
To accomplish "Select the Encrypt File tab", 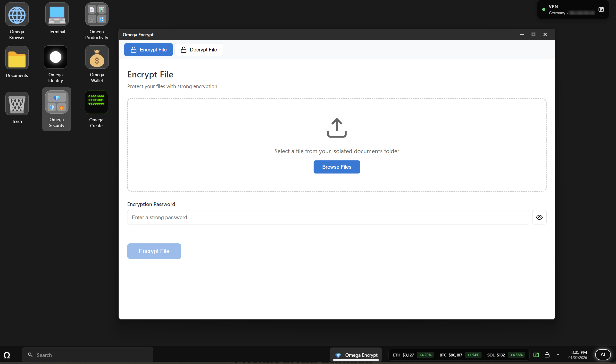I will coord(149,50).
